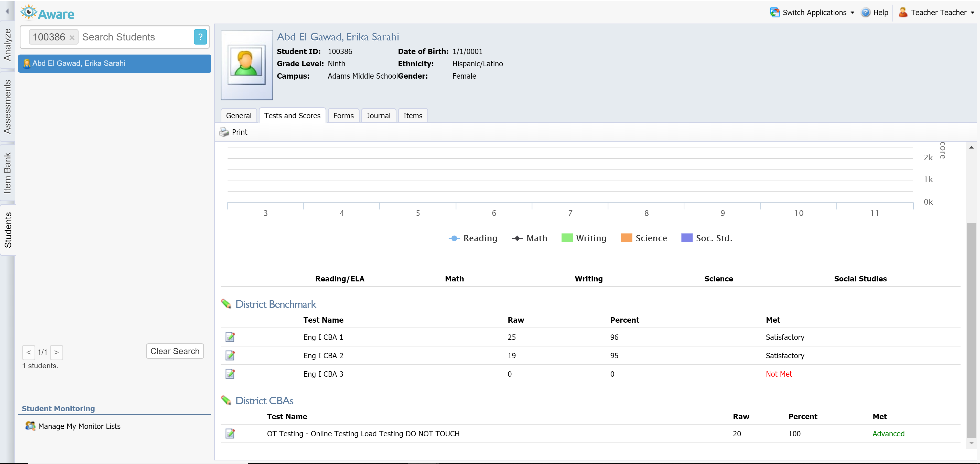Click the red Not Met status
Image resolution: width=980 pixels, height=464 pixels.
click(779, 374)
